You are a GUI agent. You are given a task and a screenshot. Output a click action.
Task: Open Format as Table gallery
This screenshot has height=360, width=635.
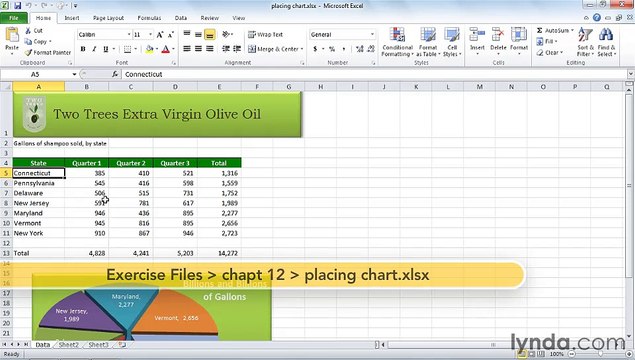[x=428, y=42]
